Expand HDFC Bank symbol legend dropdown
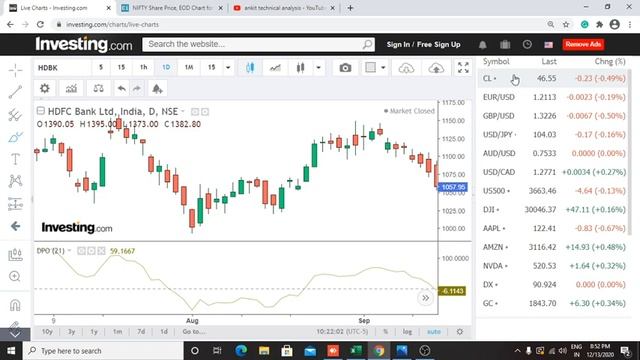 click(x=183, y=111)
